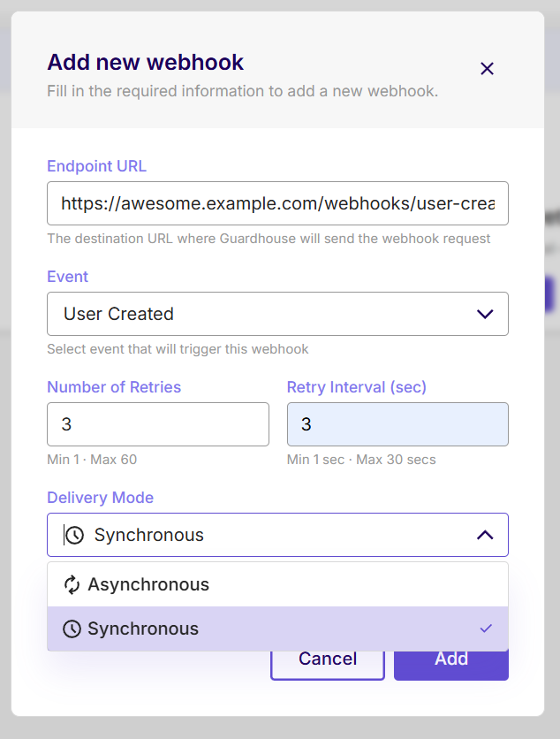The height and width of the screenshot is (739, 560).
Task: Click the Add button
Action: (450, 659)
